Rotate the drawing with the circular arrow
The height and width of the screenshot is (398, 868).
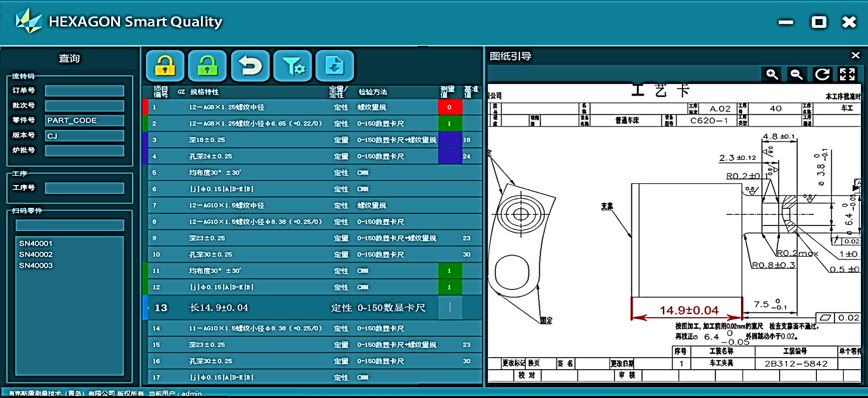pos(822,74)
